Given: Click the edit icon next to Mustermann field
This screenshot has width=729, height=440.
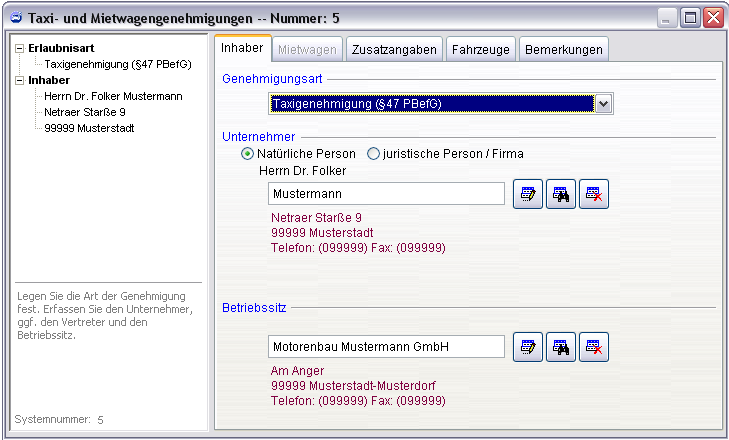Looking at the screenshot, I should click(528, 194).
